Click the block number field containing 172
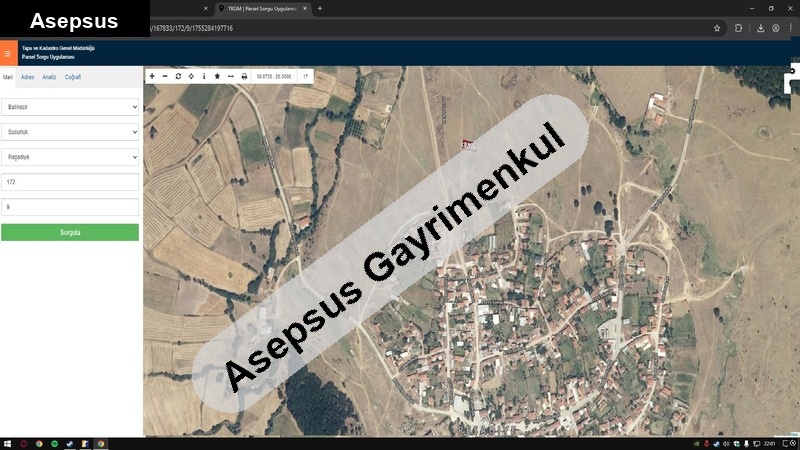This screenshot has height=450, width=800. point(70,182)
